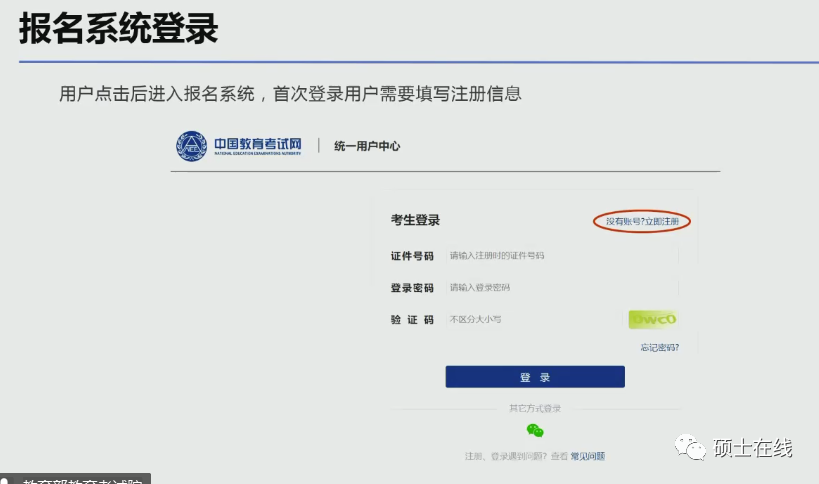Focus the 验证码 captcha input field

point(530,320)
